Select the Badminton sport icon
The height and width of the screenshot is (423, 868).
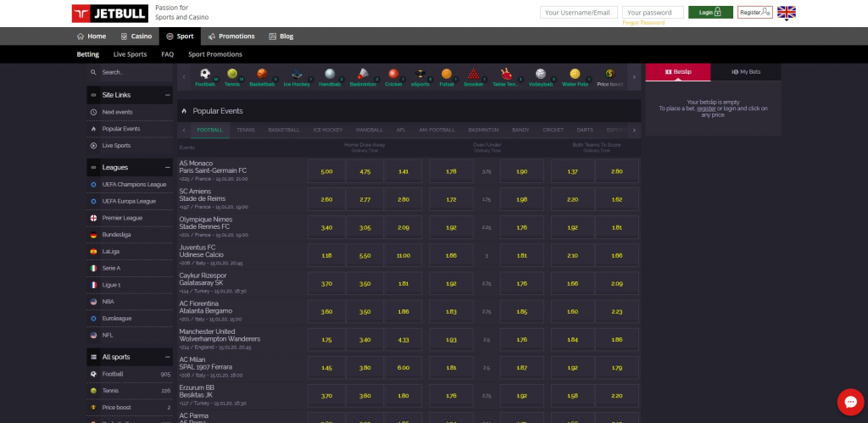(363, 77)
